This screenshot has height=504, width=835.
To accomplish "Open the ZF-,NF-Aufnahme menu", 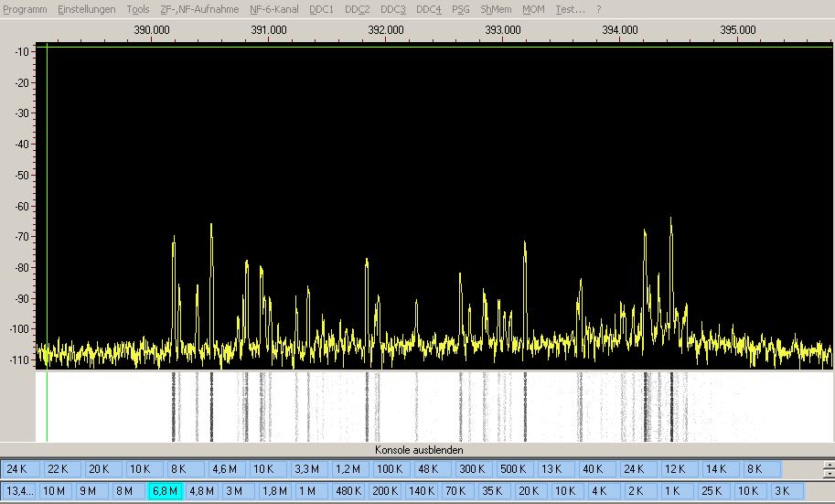I will [x=199, y=9].
